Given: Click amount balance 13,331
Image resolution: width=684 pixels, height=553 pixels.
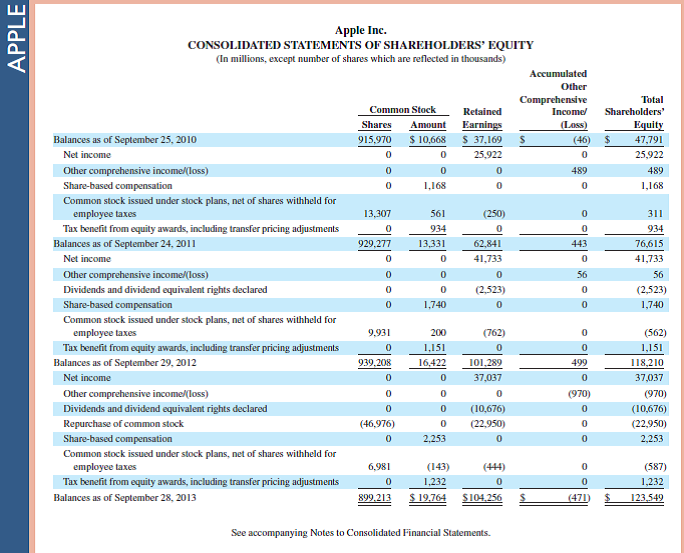Looking at the screenshot, I should 432,243.
